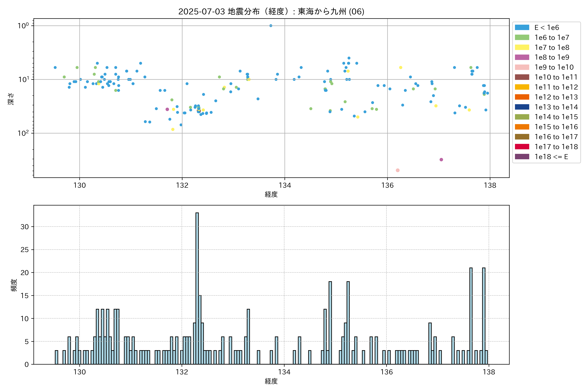588x392 pixels.
Task: Click the pink data point near depth bottom
Action: [398, 170]
